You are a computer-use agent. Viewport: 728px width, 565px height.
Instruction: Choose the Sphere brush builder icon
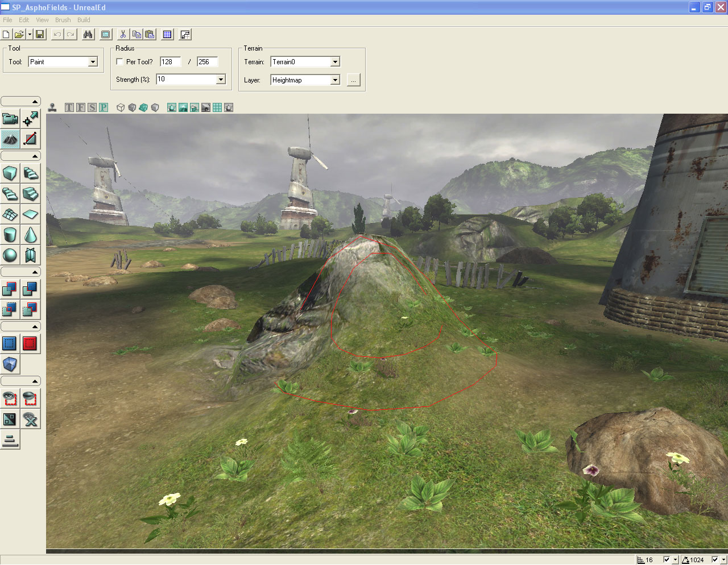tap(10, 255)
